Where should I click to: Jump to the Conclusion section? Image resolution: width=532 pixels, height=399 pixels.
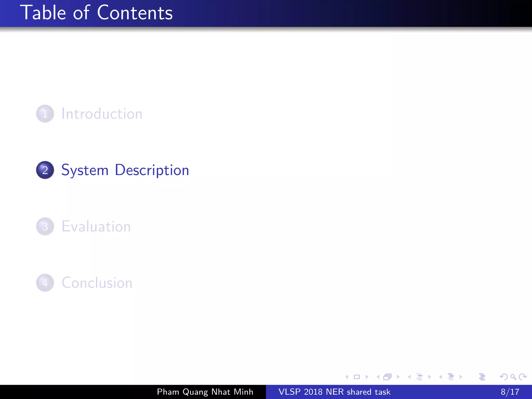point(97,283)
